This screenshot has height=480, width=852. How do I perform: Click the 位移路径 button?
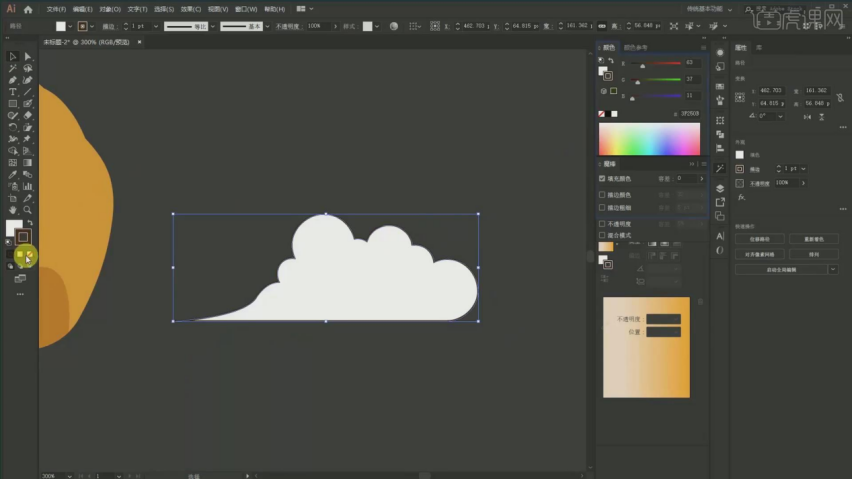pos(759,239)
